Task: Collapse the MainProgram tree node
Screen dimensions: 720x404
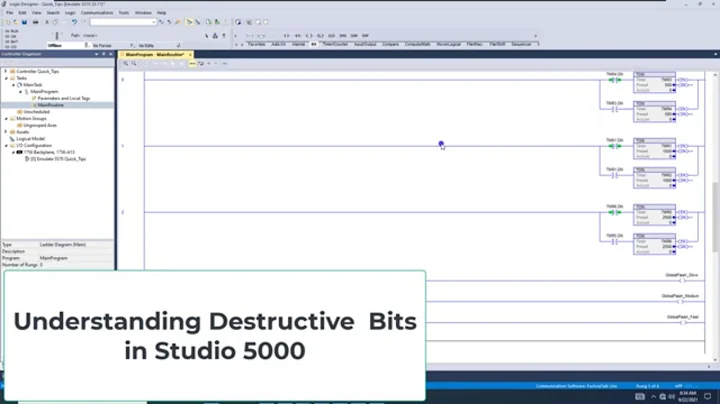Action: (x=20, y=92)
